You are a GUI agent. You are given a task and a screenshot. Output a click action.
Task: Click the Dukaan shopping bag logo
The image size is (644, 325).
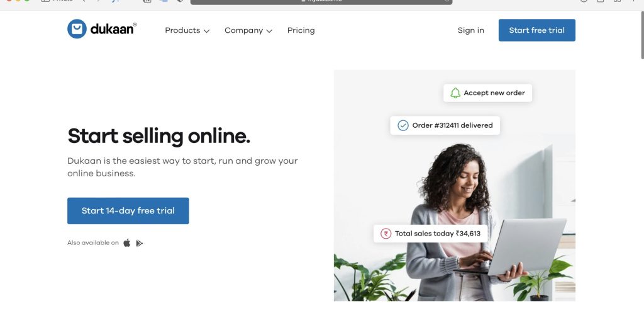click(77, 29)
